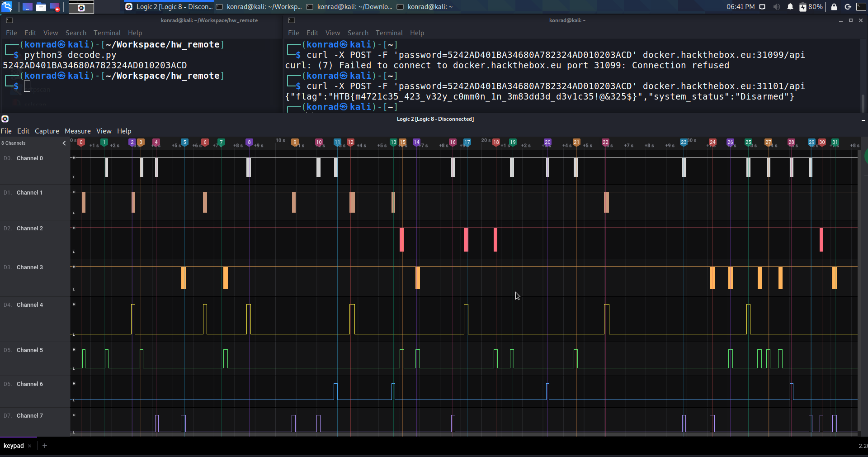
Task: Switch to the keypad tab
Action: 14,446
